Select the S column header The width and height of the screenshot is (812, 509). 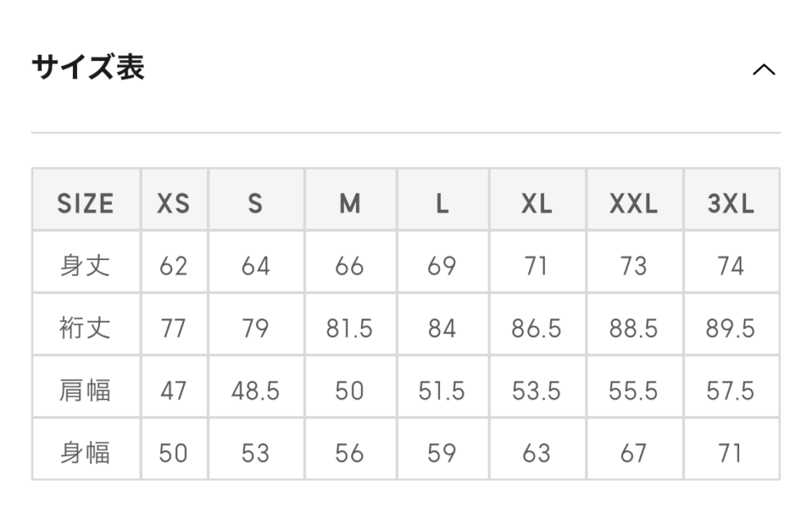[x=256, y=203]
